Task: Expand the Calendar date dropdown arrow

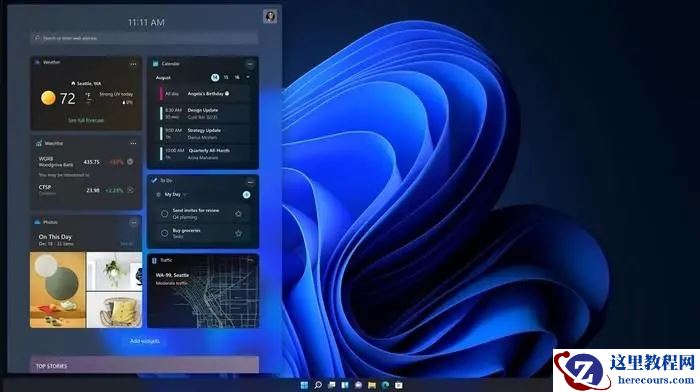Action: click(x=248, y=77)
